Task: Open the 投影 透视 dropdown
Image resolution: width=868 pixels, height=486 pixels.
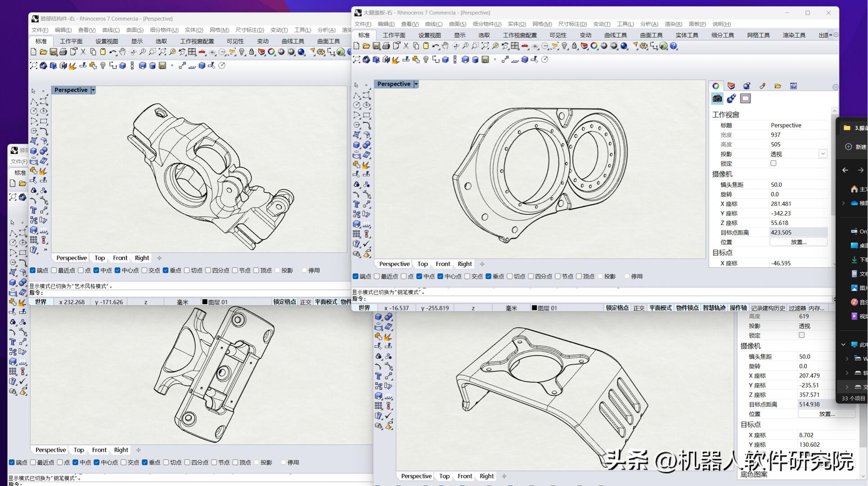Action: click(x=823, y=154)
